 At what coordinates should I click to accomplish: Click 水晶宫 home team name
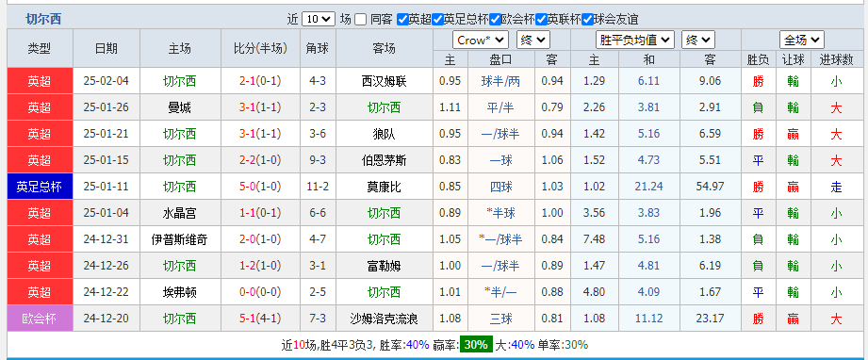(x=179, y=213)
